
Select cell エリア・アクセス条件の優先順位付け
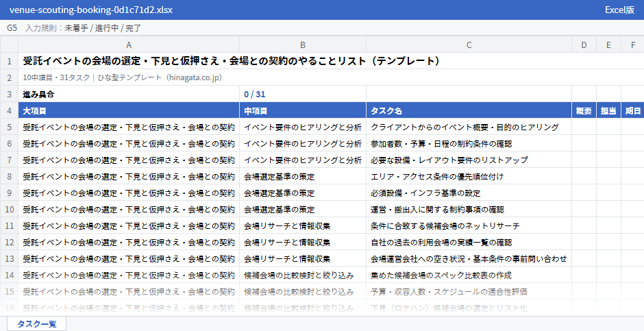coord(469,176)
